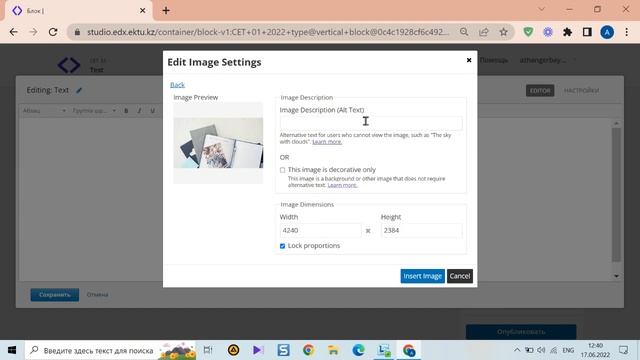Click the Insert Image button
Image resolution: width=640 pixels, height=360 pixels.
[x=422, y=276]
